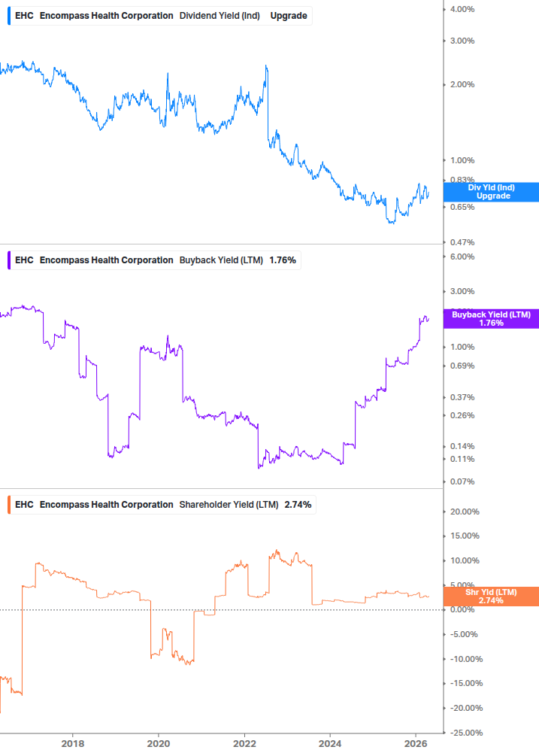Screen dimensions: 539x756
Task: Click the Upgrade button in the top legend
Action: [288, 15]
